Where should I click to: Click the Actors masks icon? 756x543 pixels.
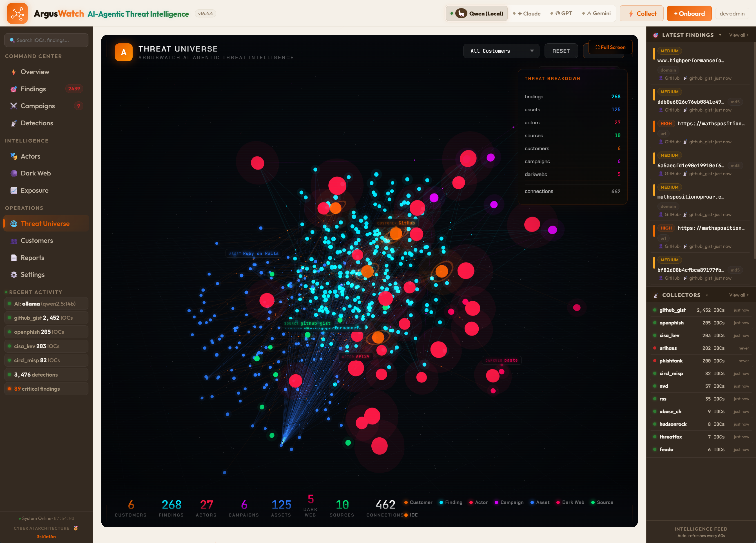pos(14,156)
